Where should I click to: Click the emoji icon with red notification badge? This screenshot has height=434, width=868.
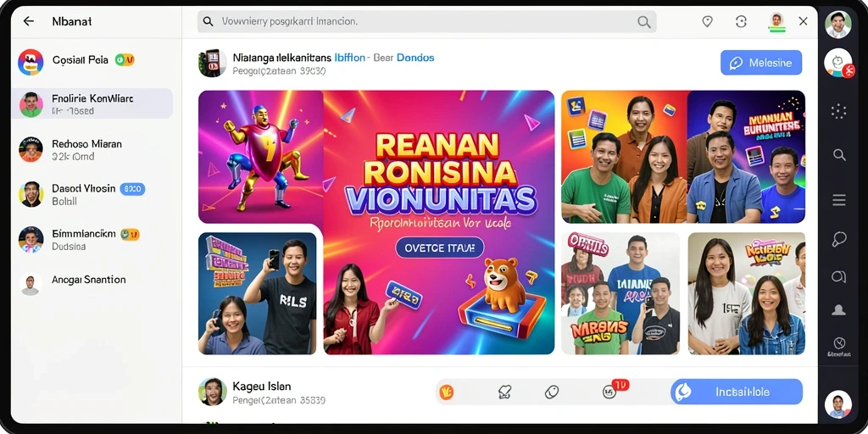609,392
